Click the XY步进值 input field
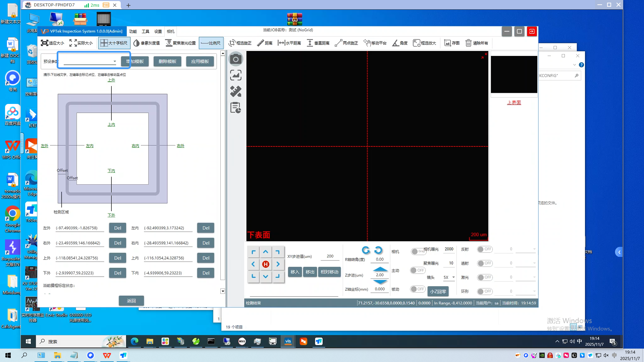The image size is (644, 362). pos(330,256)
